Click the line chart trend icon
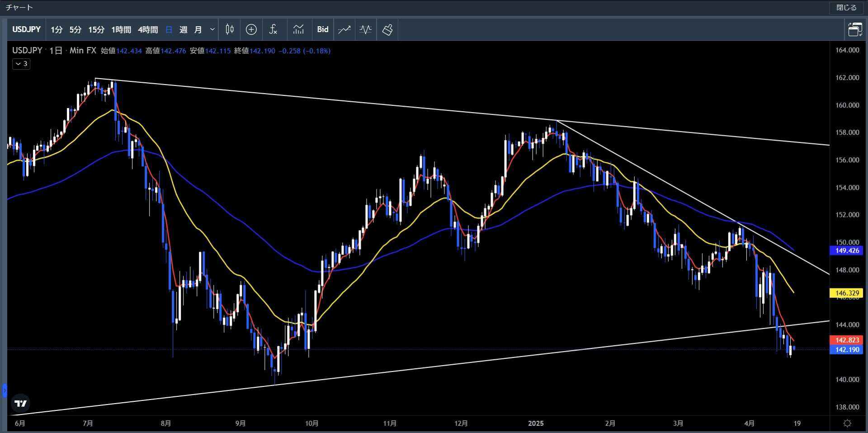 tap(344, 29)
